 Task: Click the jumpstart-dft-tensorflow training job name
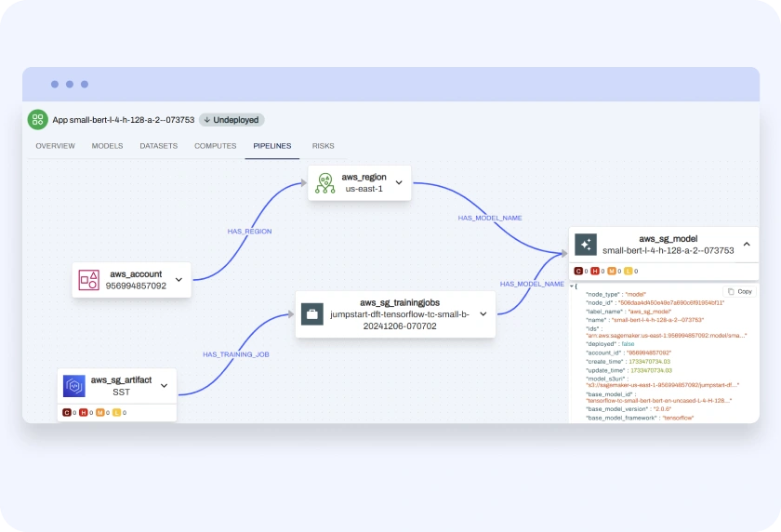[x=400, y=320]
